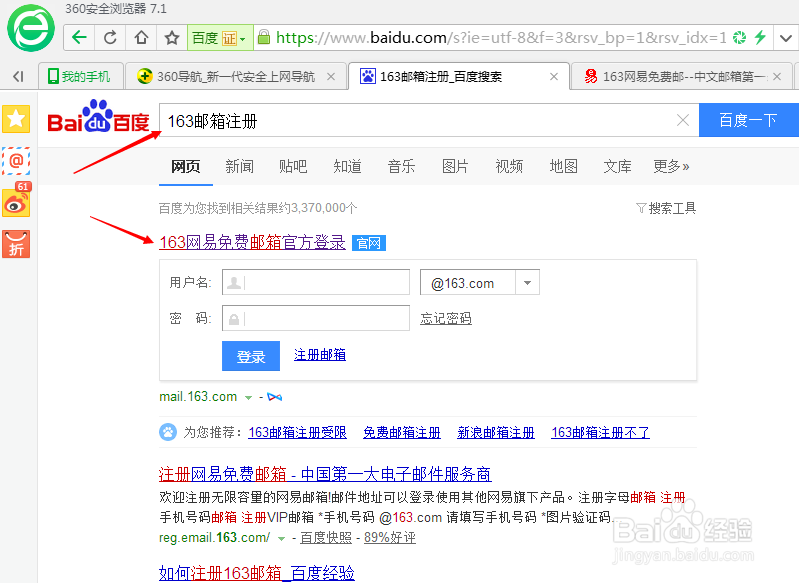Select the 地图 search category
This screenshot has height=583, width=799.
564,166
